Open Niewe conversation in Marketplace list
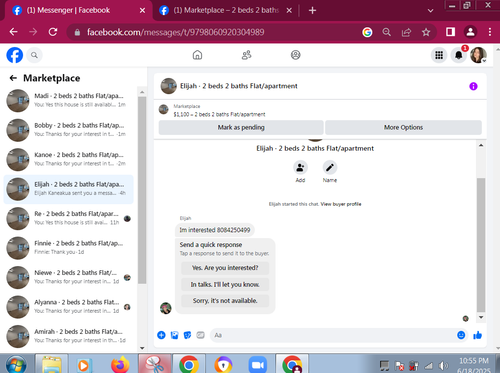The height and width of the screenshot is (373, 500). (69, 277)
